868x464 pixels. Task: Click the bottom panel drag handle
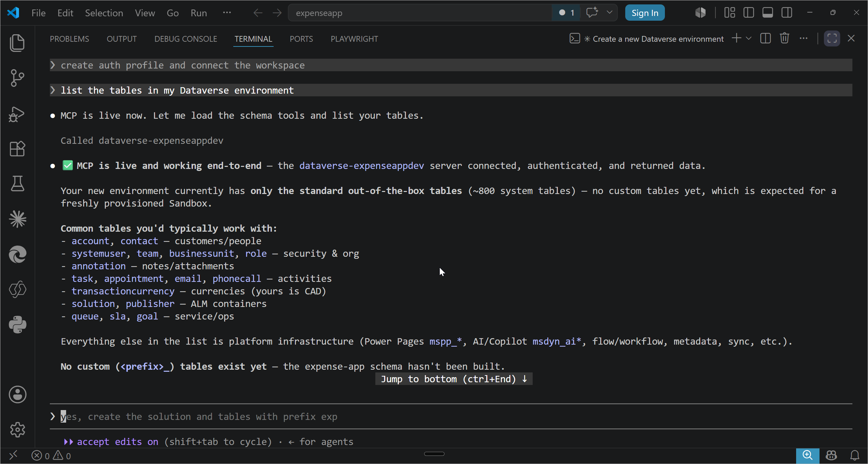[434, 454]
